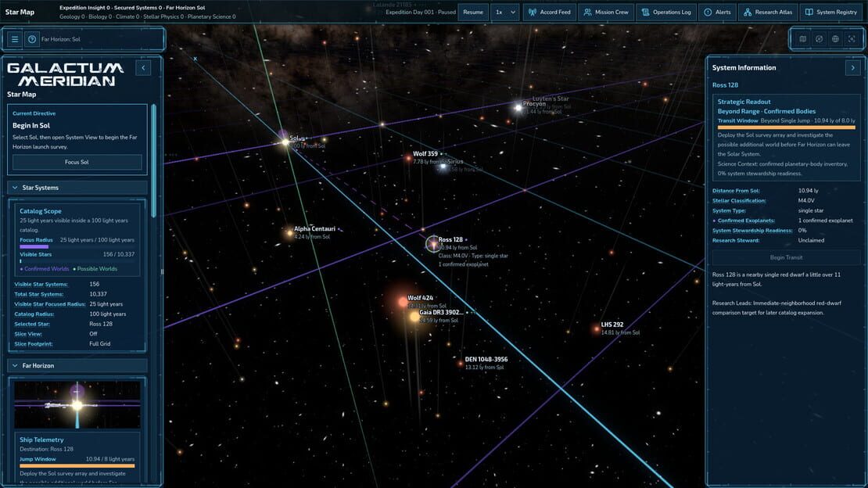
Task: Click the focus target icon in top-right toolbar
Action: (852, 39)
